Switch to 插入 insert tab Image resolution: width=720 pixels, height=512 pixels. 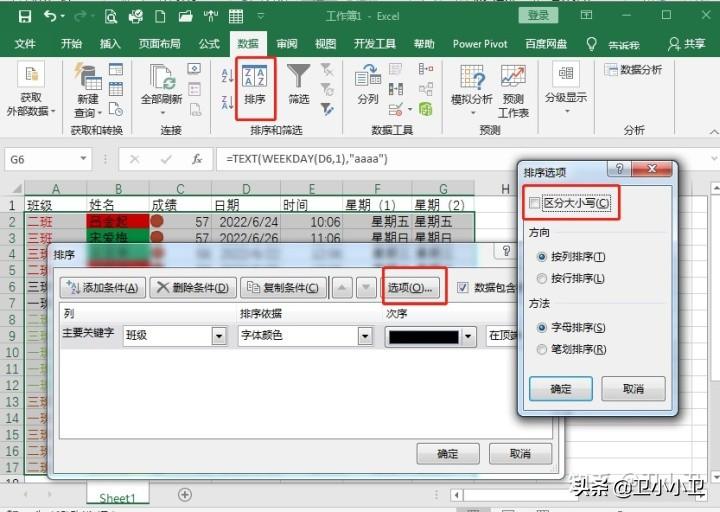coord(110,44)
